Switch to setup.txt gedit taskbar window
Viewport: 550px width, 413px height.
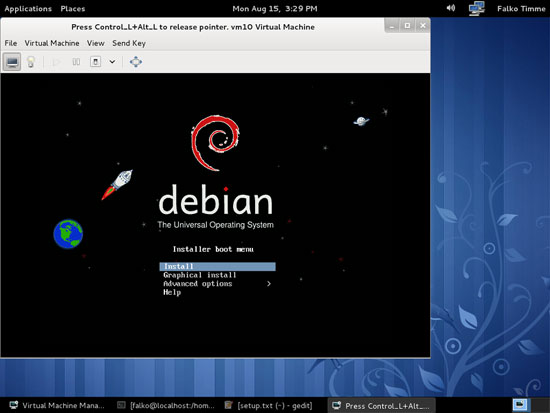tap(269, 406)
